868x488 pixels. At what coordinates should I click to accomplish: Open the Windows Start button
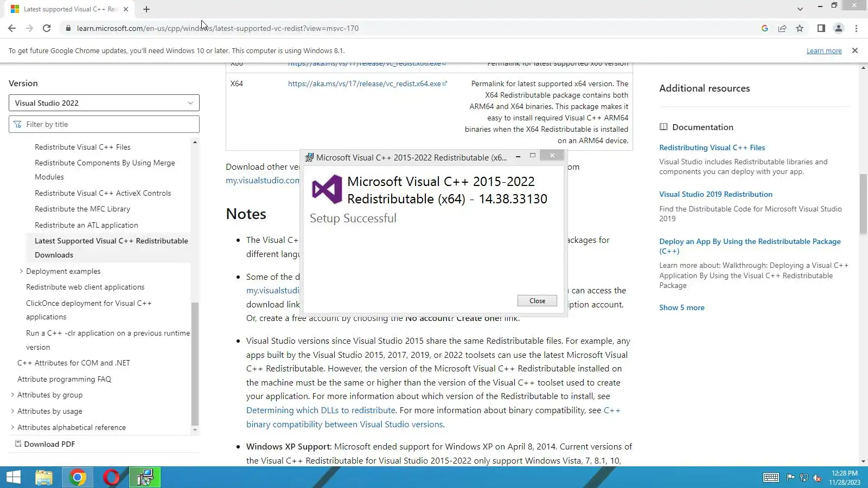click(14, 477)
